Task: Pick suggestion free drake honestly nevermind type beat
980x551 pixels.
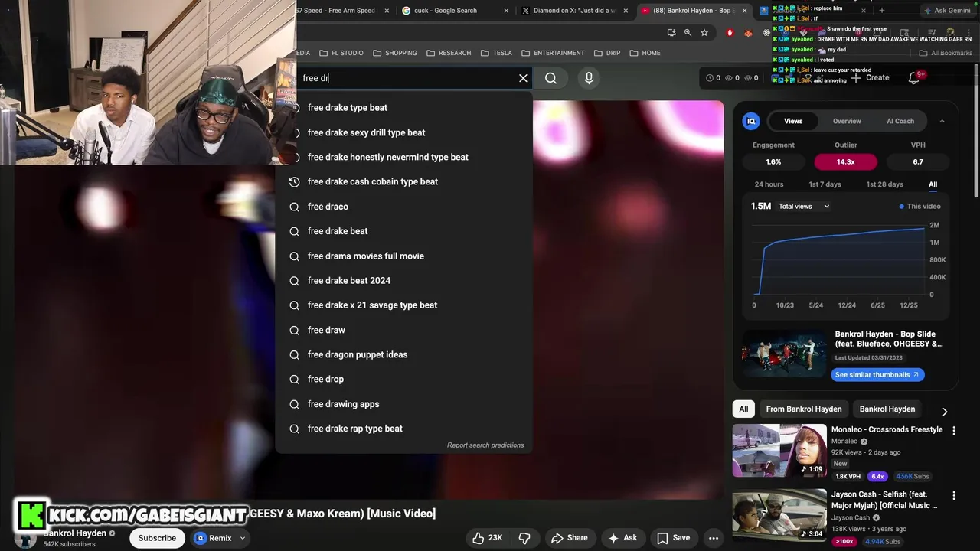Action: 403,157
